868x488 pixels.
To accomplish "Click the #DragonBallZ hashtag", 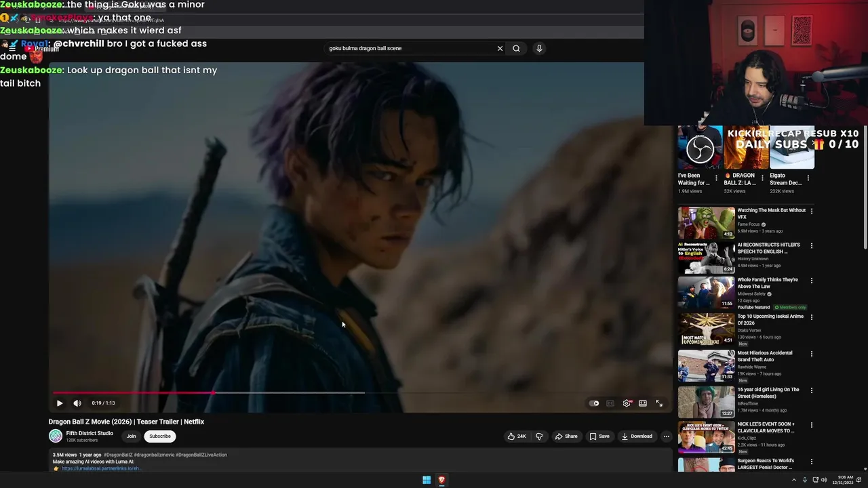I will tap(117, 455).
